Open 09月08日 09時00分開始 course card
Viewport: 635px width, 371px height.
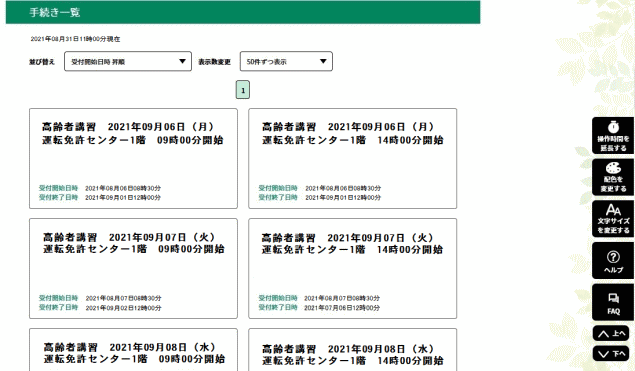coord(133,350)
